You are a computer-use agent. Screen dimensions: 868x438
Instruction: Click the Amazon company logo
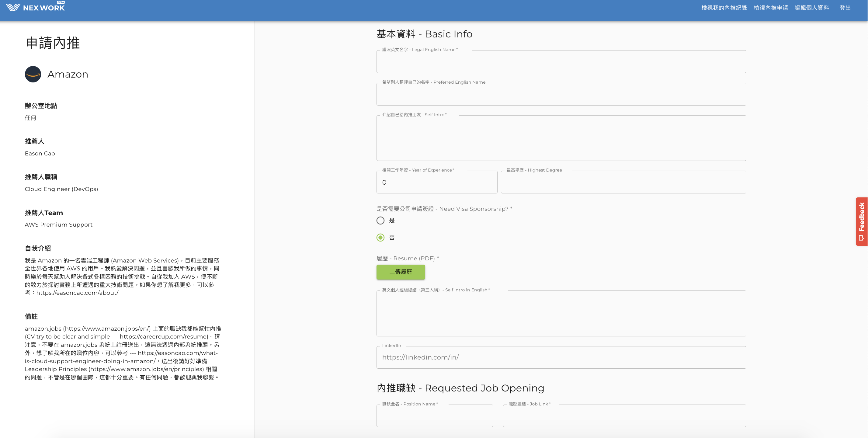tap(33, 74)
